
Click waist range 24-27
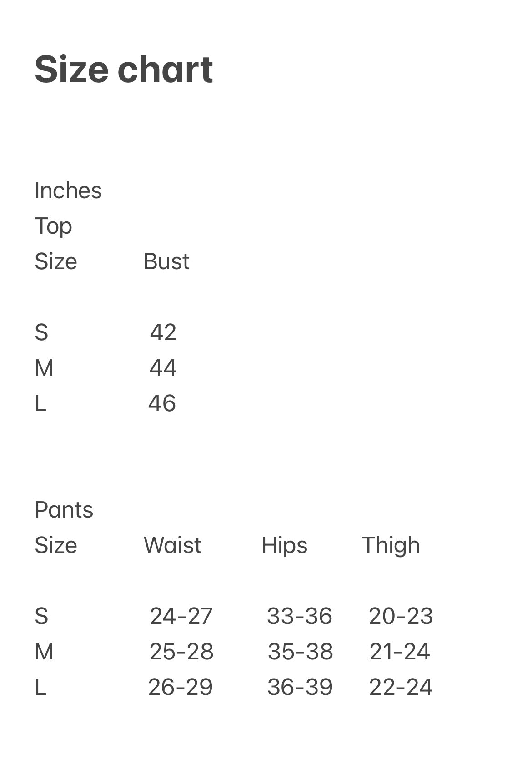pyautogui.click(x=181, y=616)
